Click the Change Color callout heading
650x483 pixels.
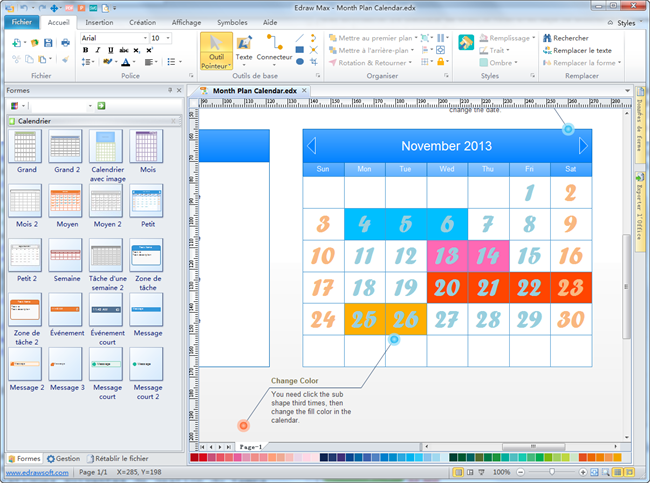tap(294, 381)
